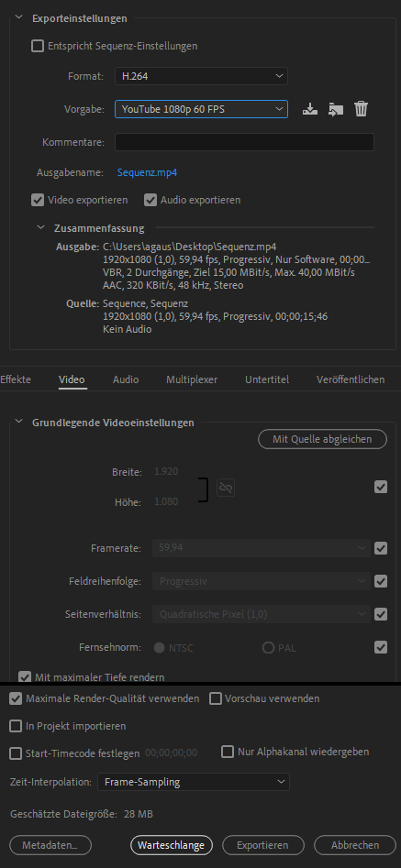The image size is (401, 868).
Task: Click into the Kommentare text field
Action: pyautogui.click(x=244, y=142)
